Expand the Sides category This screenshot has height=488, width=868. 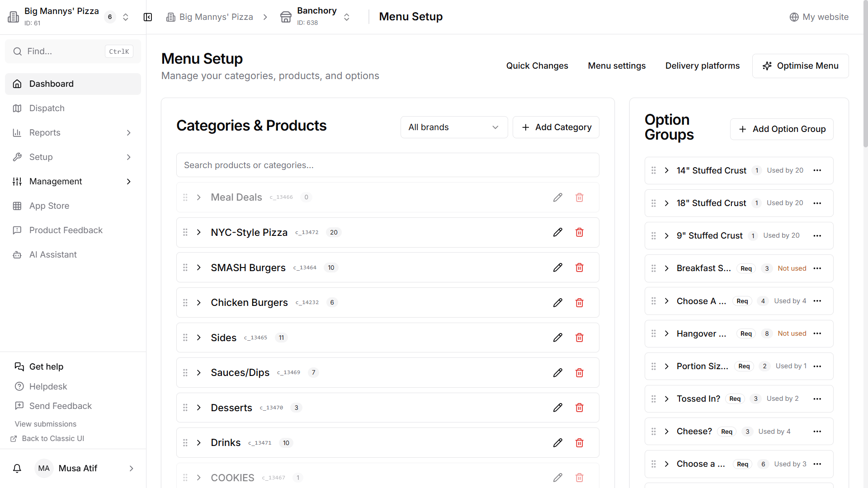[x=199, y=338]
